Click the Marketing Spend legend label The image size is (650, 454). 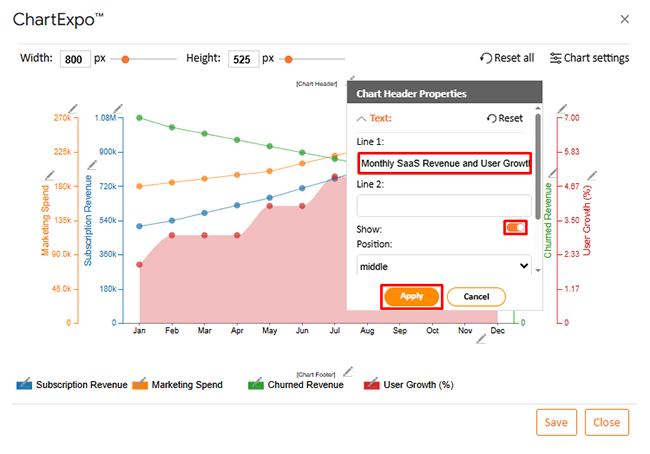[x=187, y=385]
